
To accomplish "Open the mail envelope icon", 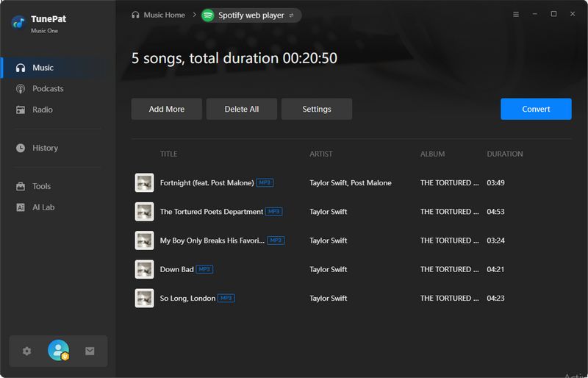I will (x=90, y=351).
